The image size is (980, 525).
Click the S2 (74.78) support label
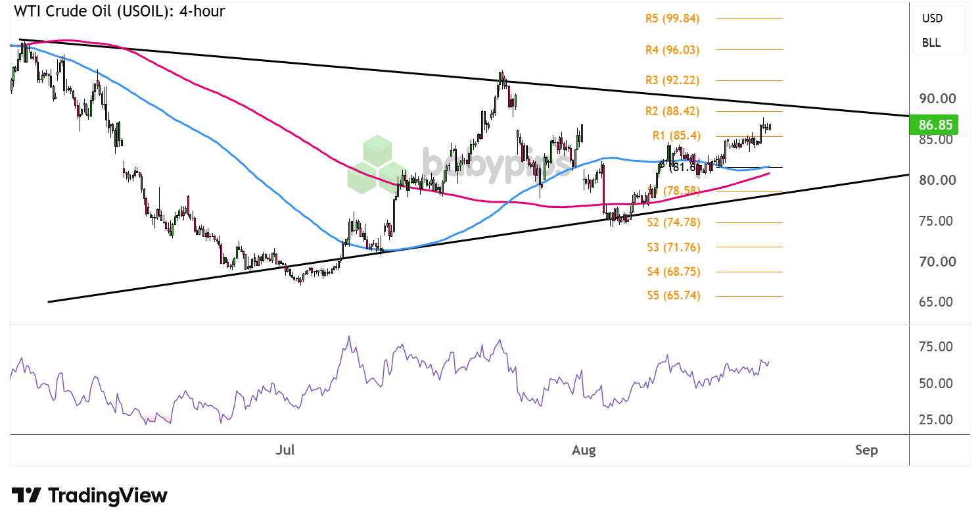click(674, 222)
